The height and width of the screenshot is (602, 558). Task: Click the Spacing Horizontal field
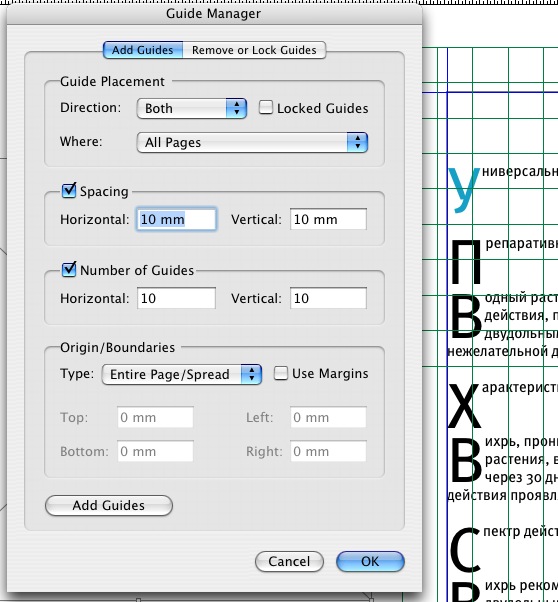tap(176, 219)
